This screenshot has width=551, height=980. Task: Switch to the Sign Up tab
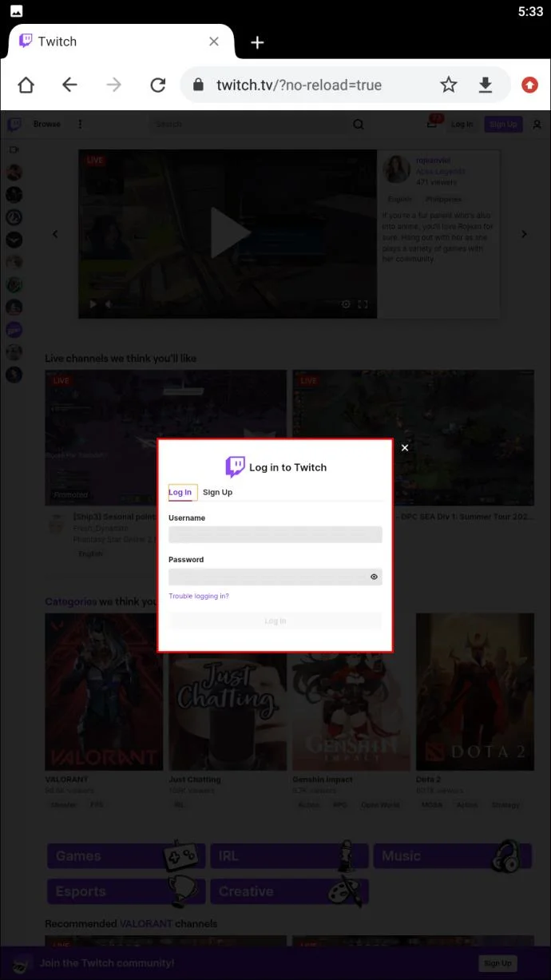pyautogui.click(x=217, y=493)
